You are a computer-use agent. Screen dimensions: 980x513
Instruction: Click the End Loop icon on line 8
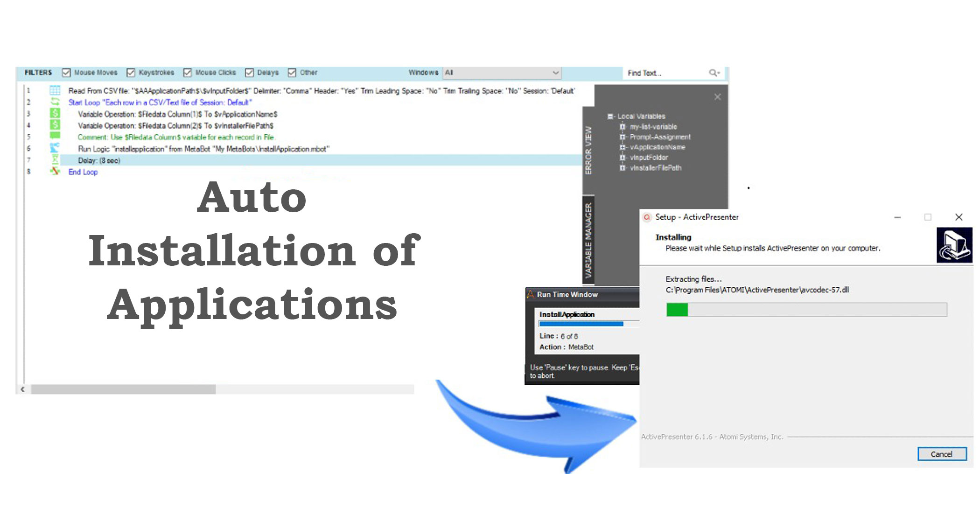55,171
